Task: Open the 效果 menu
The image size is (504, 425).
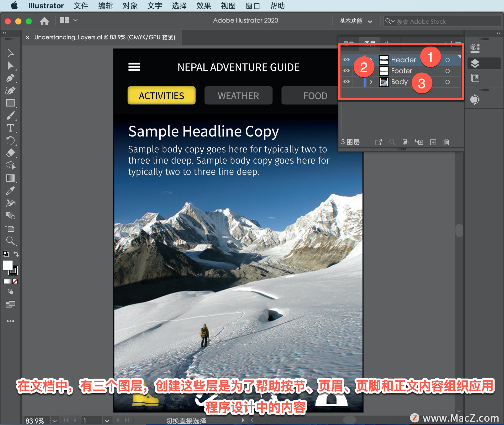Action: pos(203,6)
